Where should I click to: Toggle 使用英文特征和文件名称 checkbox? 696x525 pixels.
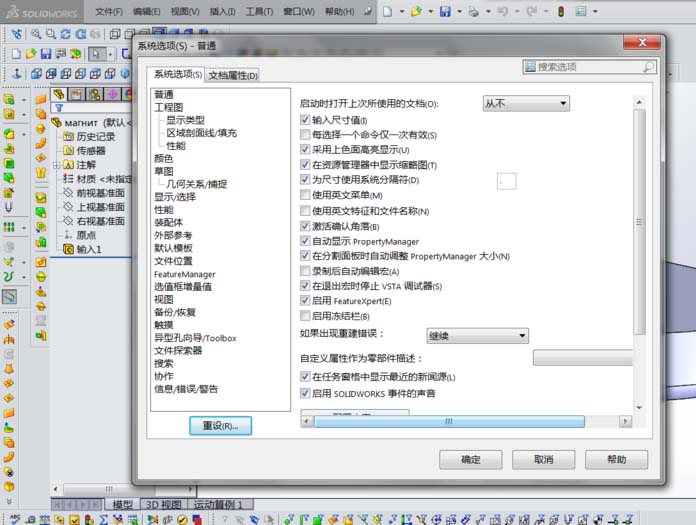click(x=305, y=210)
